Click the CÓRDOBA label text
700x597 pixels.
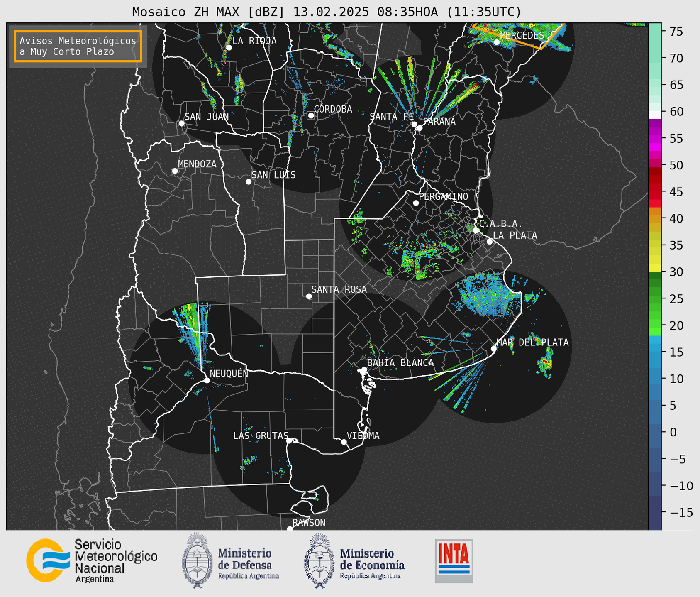coord(333,109)
